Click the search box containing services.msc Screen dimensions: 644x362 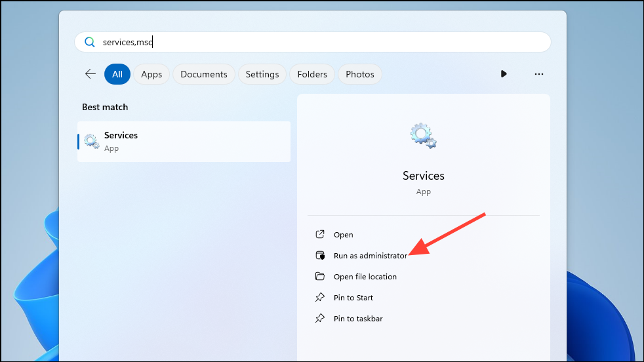313,42
